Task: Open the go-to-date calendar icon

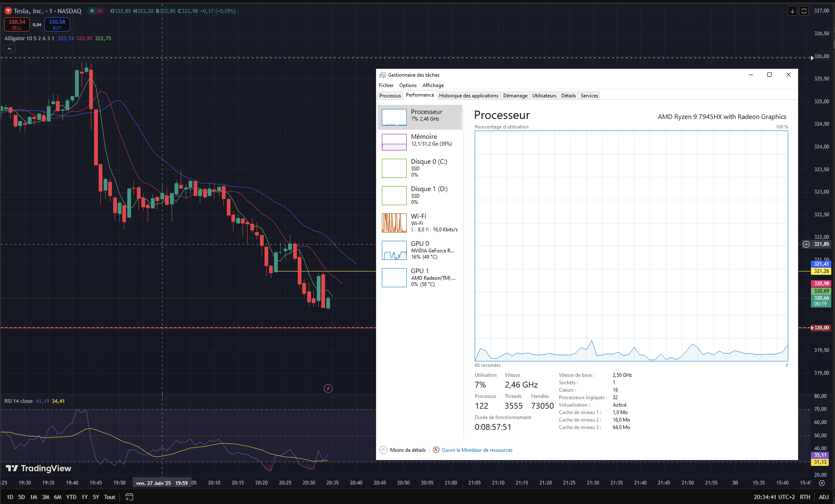Action: coord(129,497)
